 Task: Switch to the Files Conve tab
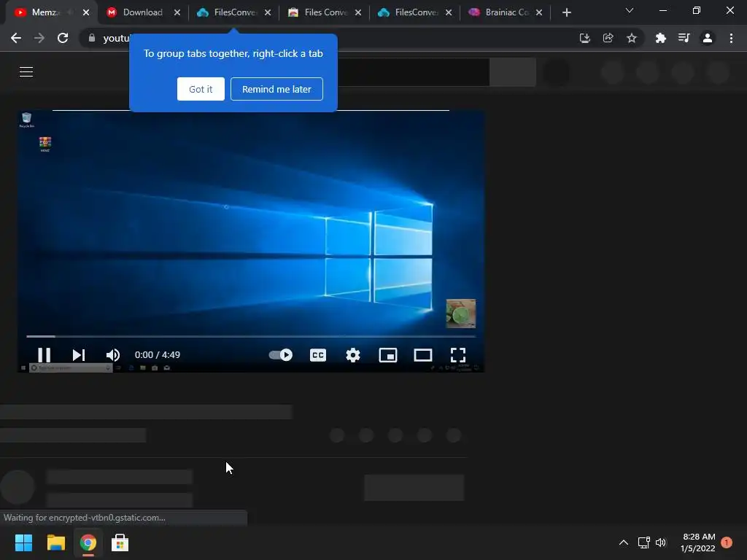click(326, 12)
